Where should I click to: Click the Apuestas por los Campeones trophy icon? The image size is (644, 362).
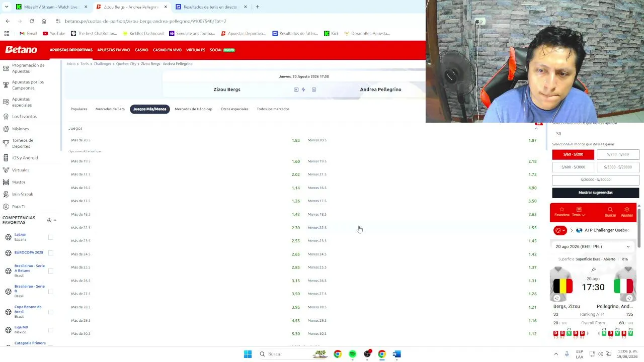6,84
